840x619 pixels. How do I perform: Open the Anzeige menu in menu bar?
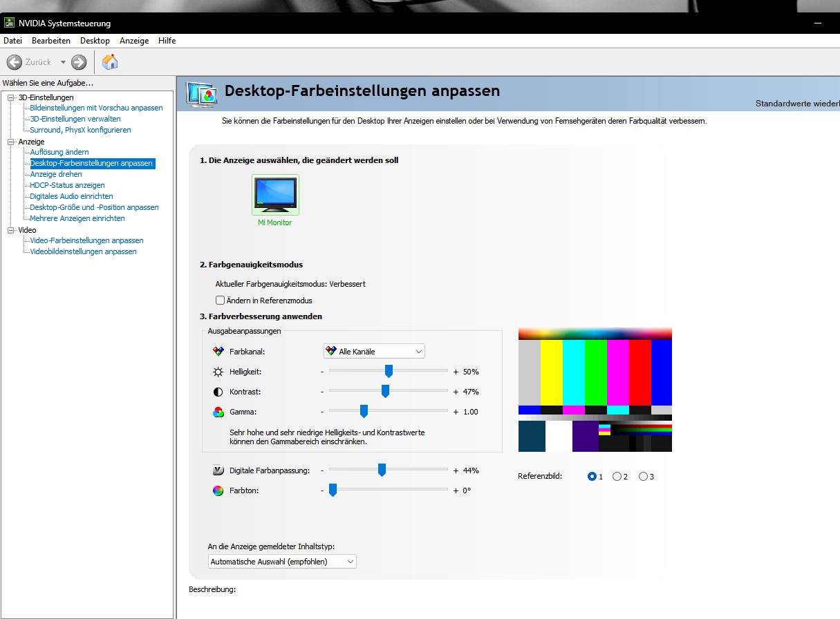134,41
